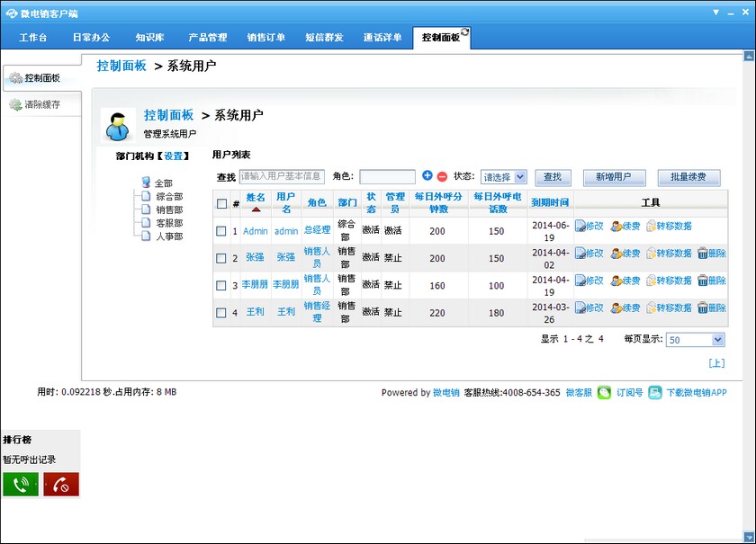
Task: Click scrollbar down arrow at bottom right
Action: [749, 536]
